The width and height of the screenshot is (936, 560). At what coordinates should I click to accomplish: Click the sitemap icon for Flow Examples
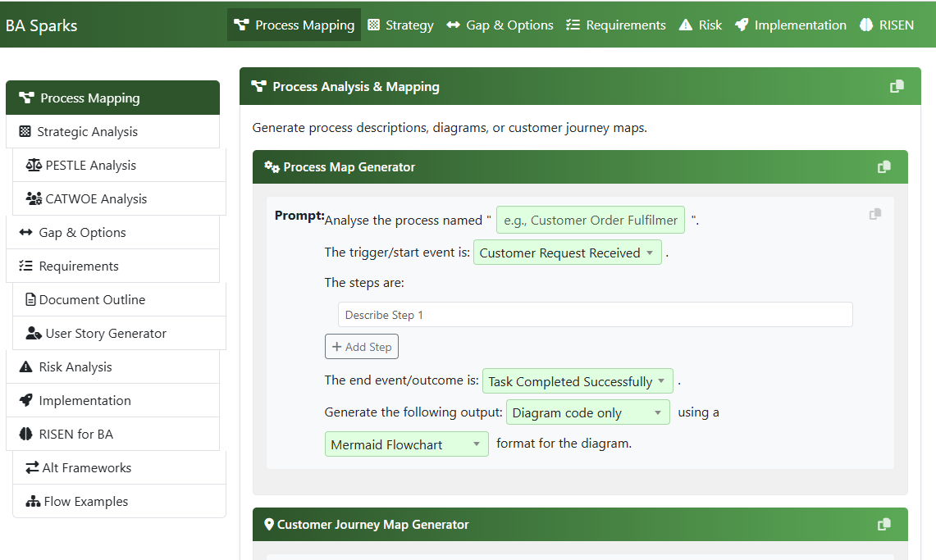34,502
